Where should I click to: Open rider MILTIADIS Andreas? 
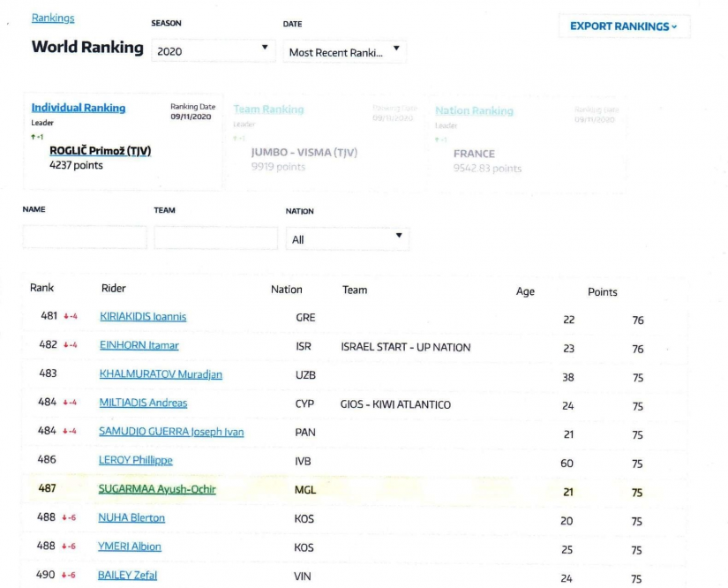coord(143,403)
